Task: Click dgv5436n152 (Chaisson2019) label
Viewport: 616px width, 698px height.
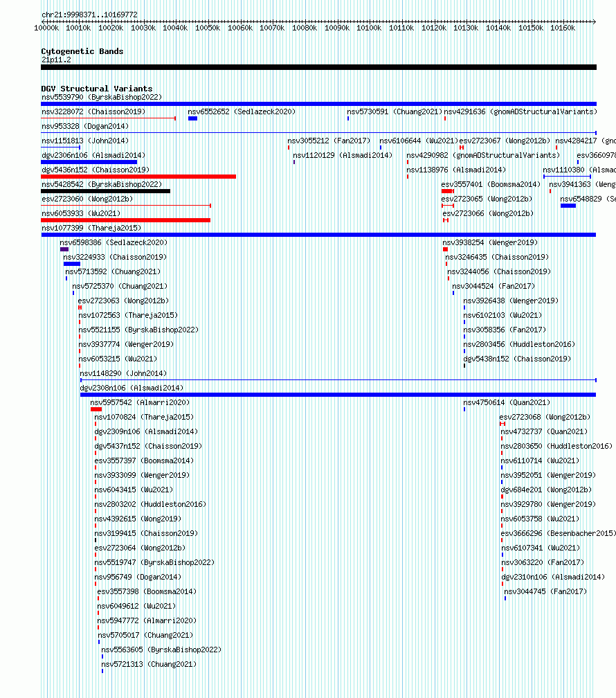Action: pos(96,170)
